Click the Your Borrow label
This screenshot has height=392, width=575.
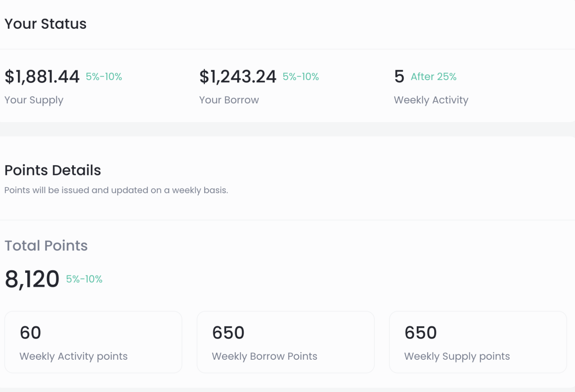[229, 100]
